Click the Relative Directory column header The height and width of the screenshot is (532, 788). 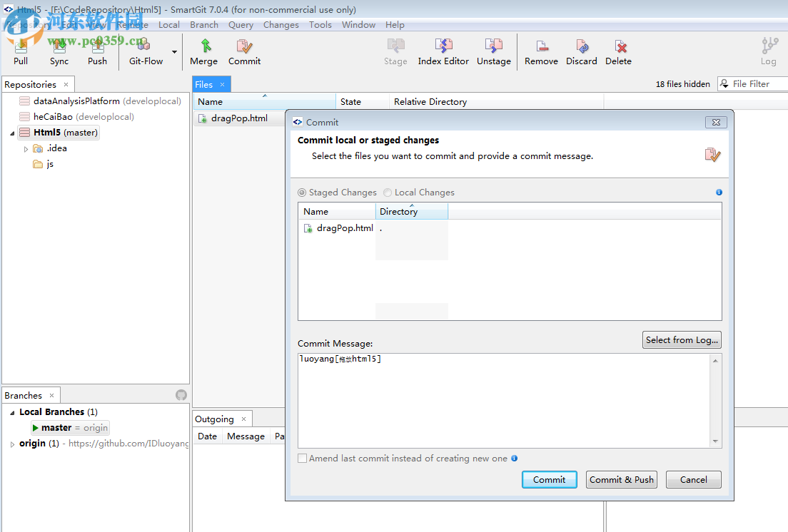[x=497, y=101]
